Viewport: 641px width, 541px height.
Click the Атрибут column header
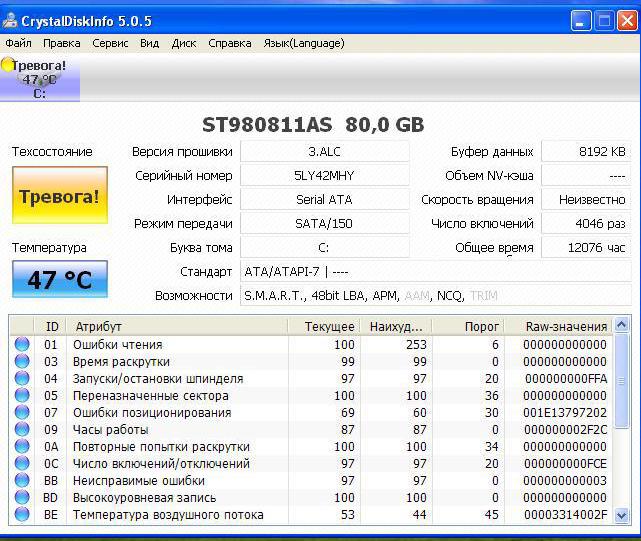[177, 326]
